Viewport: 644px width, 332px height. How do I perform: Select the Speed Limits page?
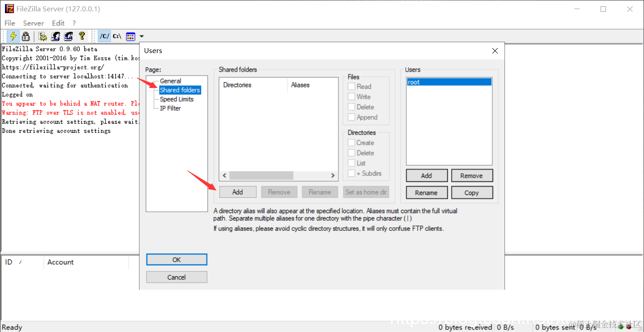(177, 99)
